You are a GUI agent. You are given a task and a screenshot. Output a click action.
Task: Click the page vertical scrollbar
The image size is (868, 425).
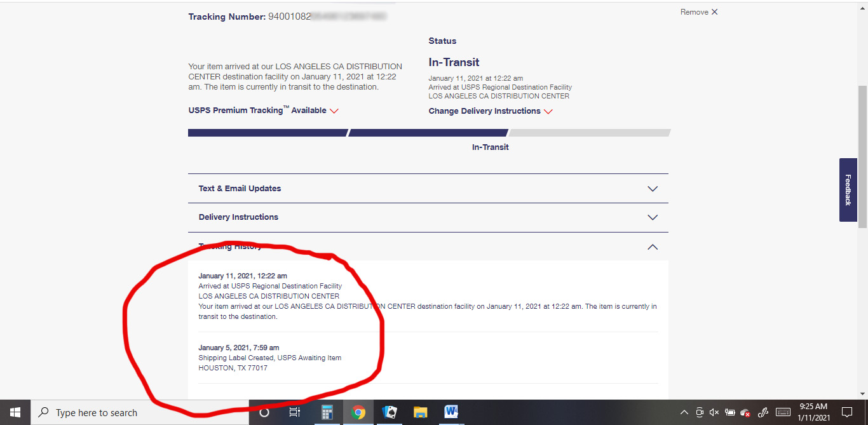[x=862, y=156]
